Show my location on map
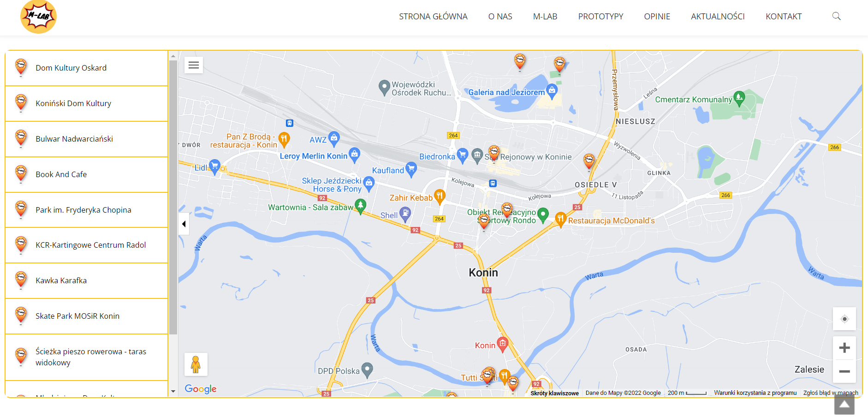868x417 pixels. pos(844,319)
